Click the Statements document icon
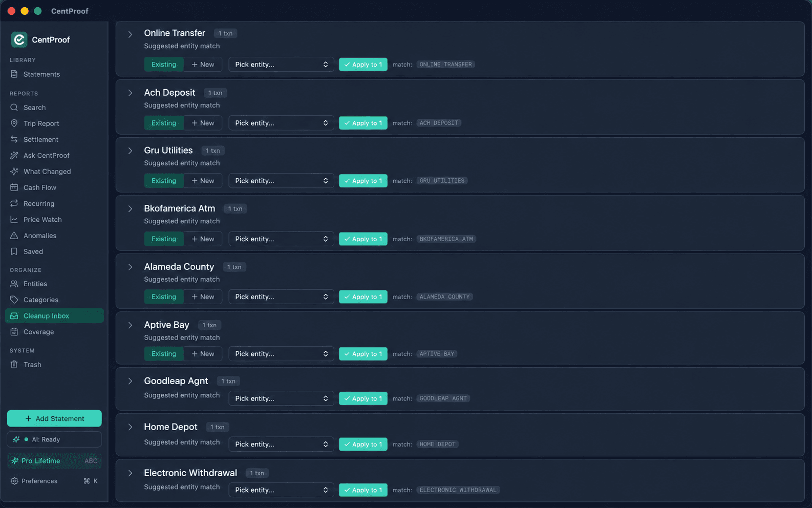Viewport: 812px width, 508px height. [x=14, y=74]
